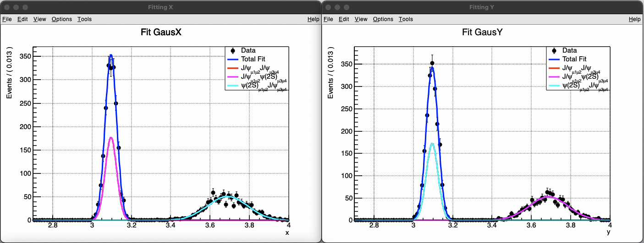Click the "y" axis label in GausY plot
This screenshot has width=644, height=243.
tap(608, 232)
